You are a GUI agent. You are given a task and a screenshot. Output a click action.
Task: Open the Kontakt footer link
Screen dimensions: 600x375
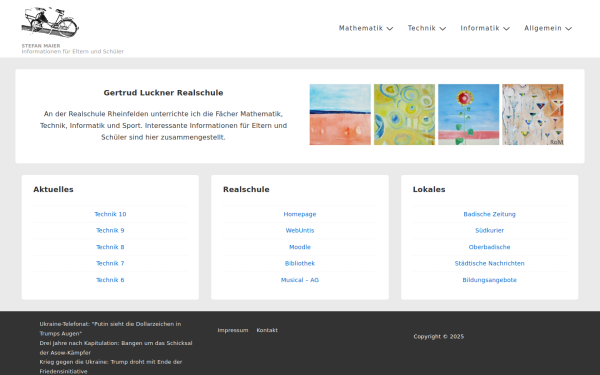coord(267,330)
